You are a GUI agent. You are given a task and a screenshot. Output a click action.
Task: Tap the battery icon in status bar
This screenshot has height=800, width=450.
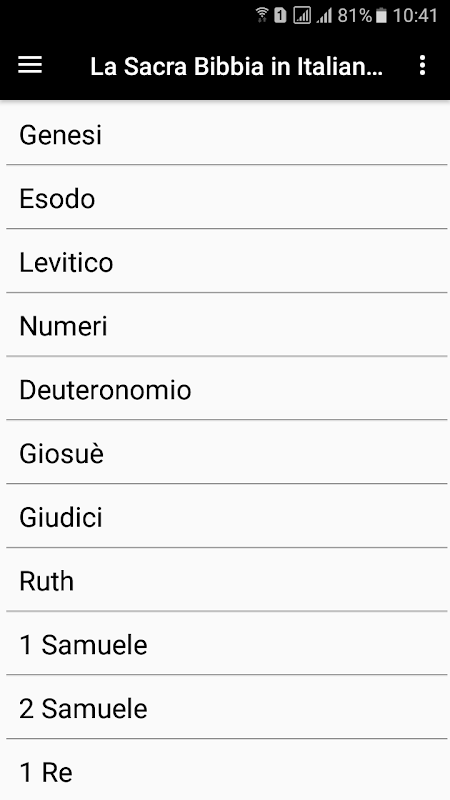381,16
